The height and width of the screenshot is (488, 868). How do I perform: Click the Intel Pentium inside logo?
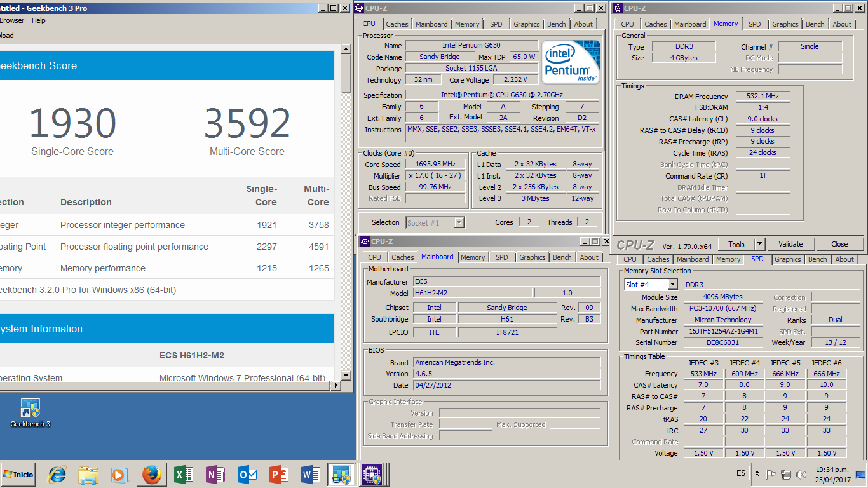570,62
